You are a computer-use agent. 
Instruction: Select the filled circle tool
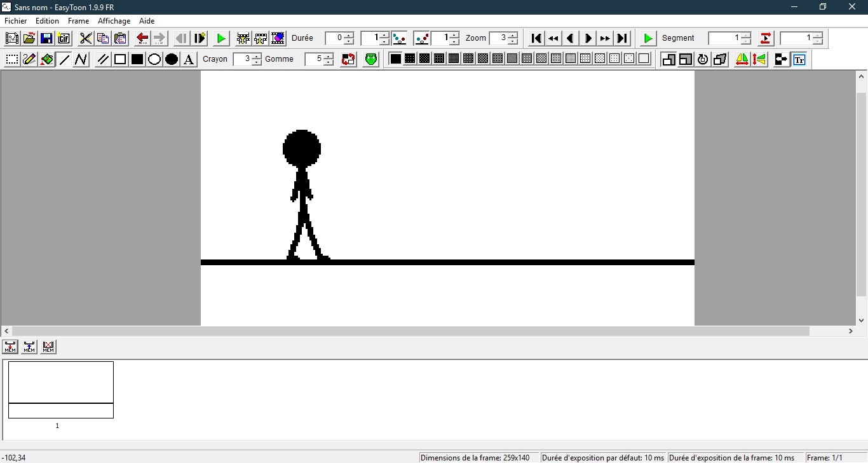172,59
